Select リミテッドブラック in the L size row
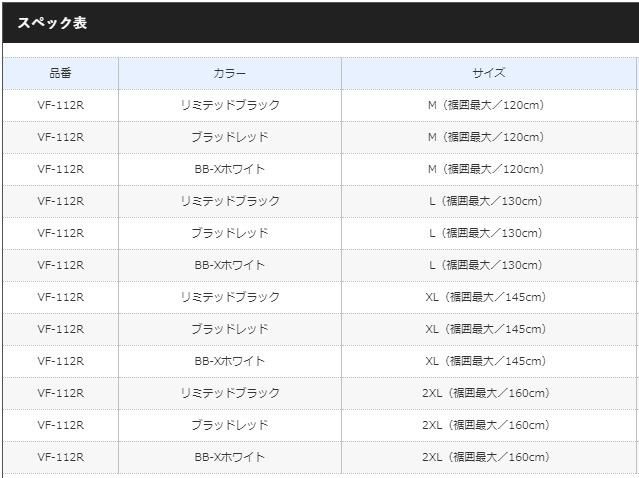 click(229, 201)
